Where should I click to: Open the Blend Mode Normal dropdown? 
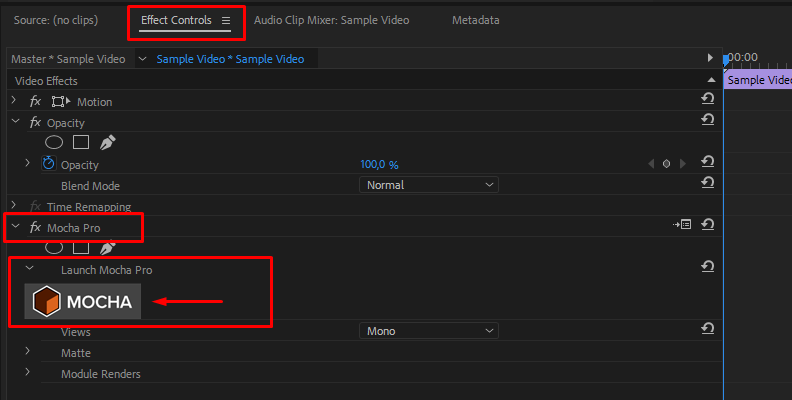point(429,185)
